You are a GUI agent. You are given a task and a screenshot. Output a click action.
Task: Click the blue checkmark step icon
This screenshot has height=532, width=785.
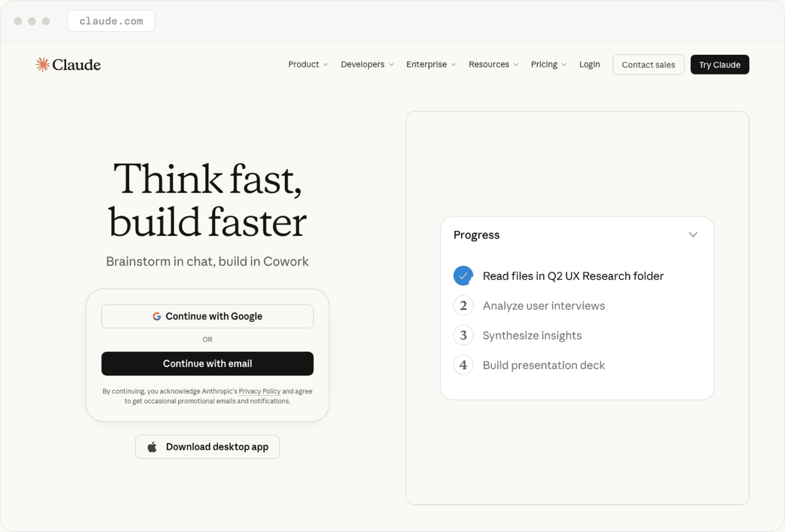463,276
